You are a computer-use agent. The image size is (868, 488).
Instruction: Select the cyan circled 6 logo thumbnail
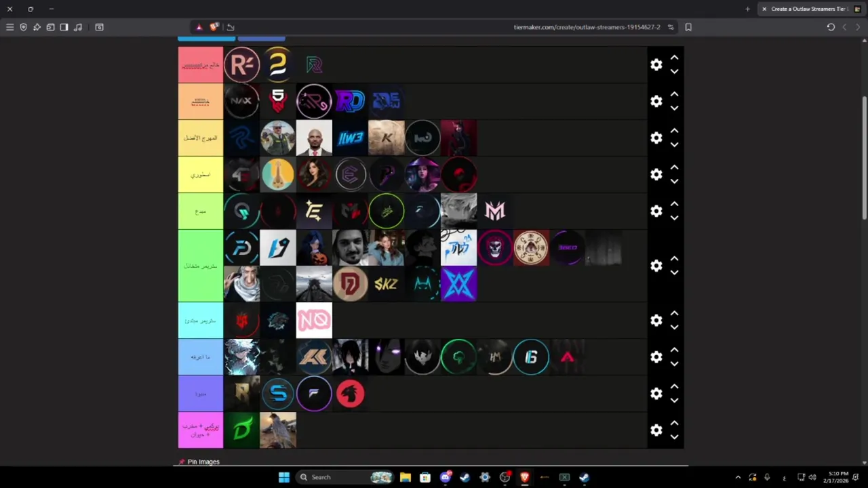coord(531,357)
